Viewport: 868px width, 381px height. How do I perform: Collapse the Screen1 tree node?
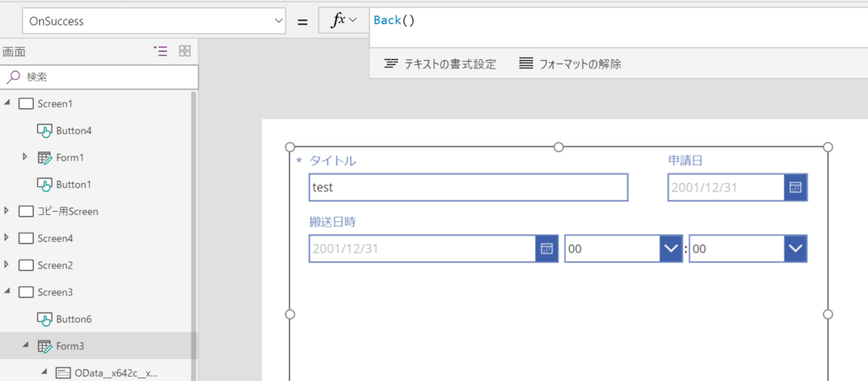point(7,102)
